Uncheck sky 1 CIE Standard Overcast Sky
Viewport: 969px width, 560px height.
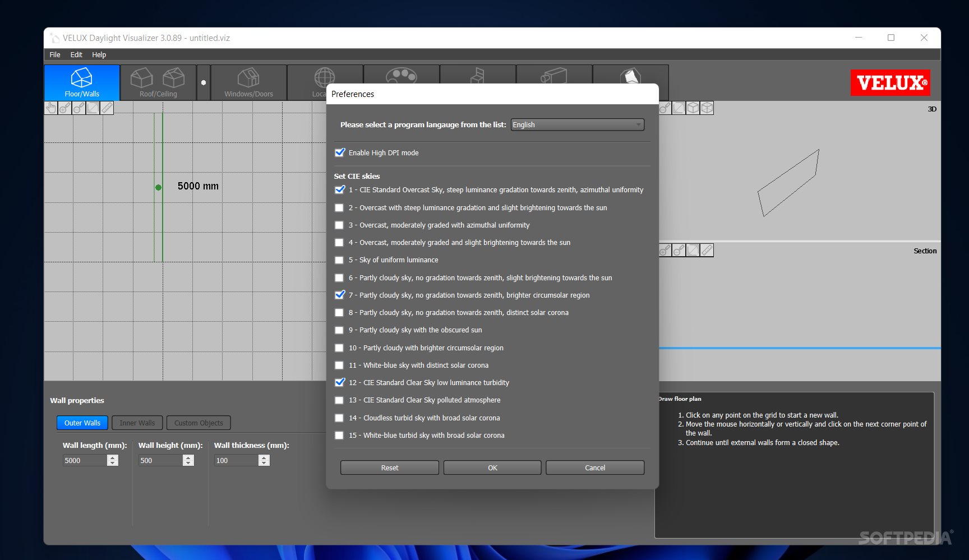pos(339,190)
